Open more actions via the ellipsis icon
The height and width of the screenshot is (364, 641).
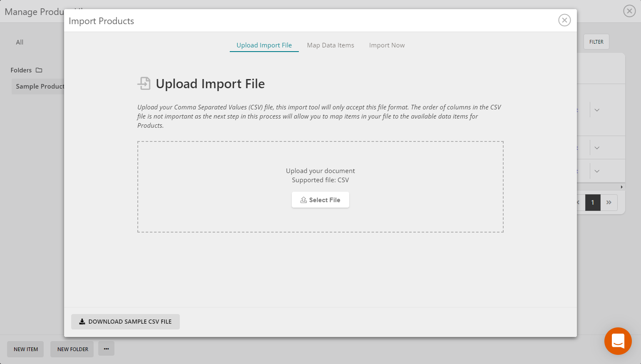106,349
